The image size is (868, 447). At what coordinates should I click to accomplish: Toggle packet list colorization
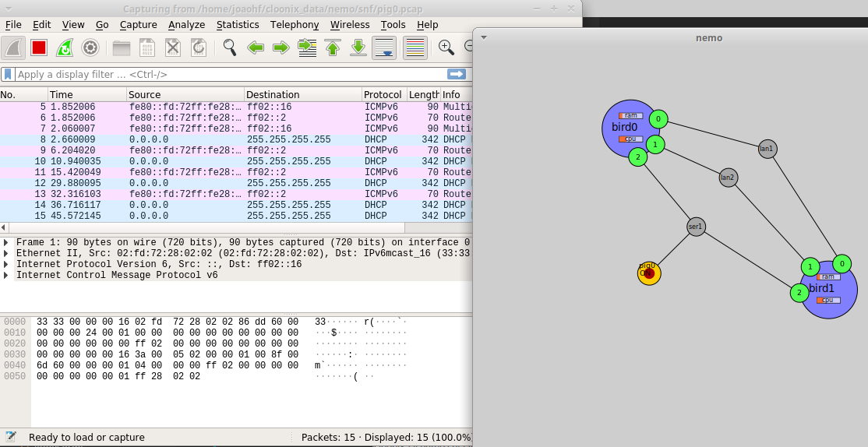[415, 48]
